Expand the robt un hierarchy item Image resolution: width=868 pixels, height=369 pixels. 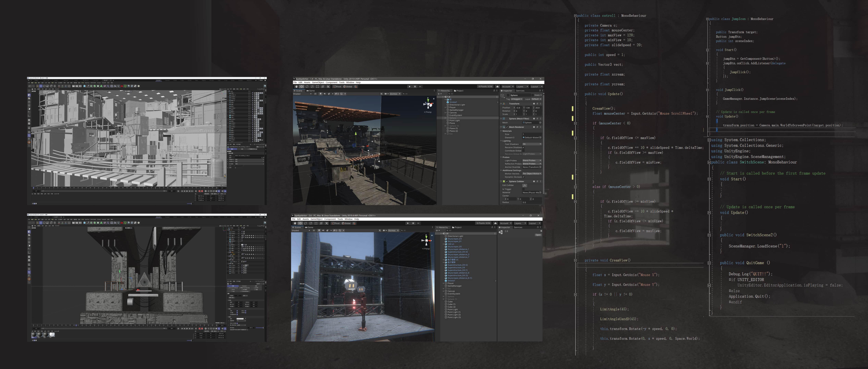pos(444,244)
